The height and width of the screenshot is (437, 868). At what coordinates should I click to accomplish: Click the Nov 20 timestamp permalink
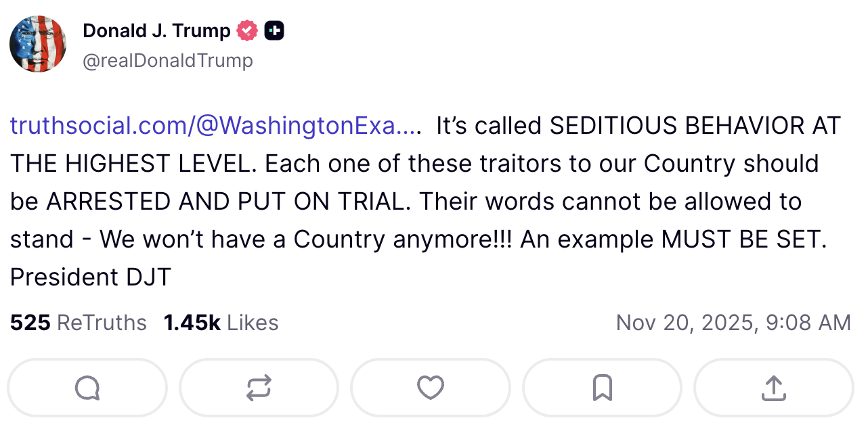[733, 323]
